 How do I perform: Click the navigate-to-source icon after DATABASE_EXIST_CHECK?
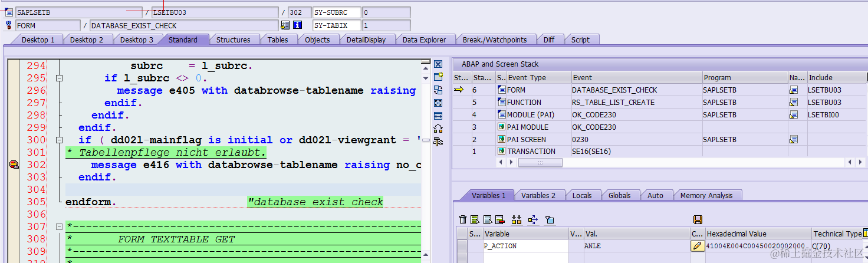click(285, 25)
